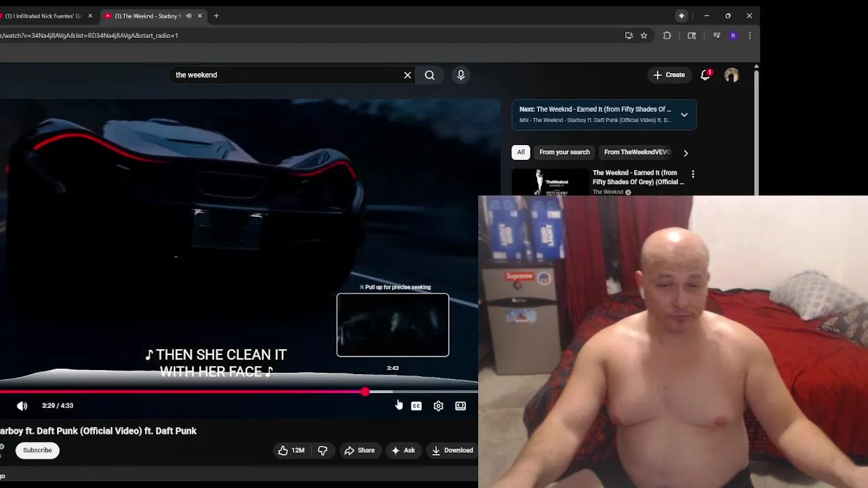Dislike the Starboy video
Viewport: 868px width, 488px height.
point(323,451)
